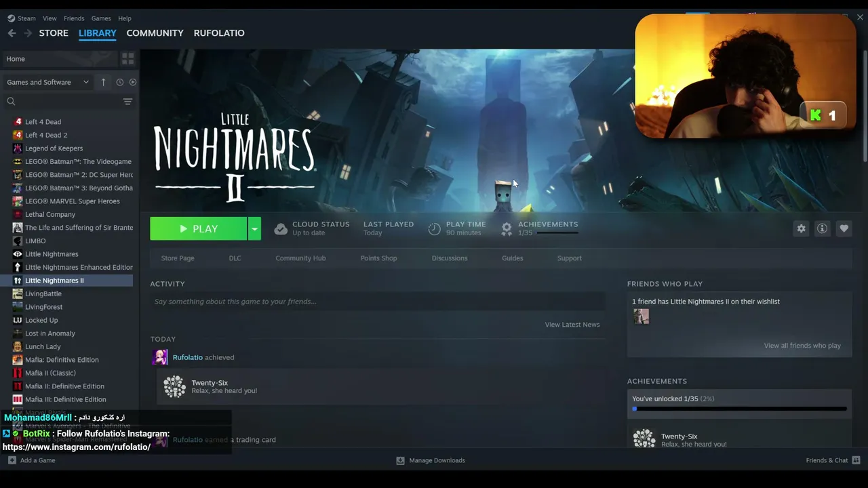Open Rufolatio username link in activity
Image resolution: width=868 pixels, height=488 pixels.
187,357
